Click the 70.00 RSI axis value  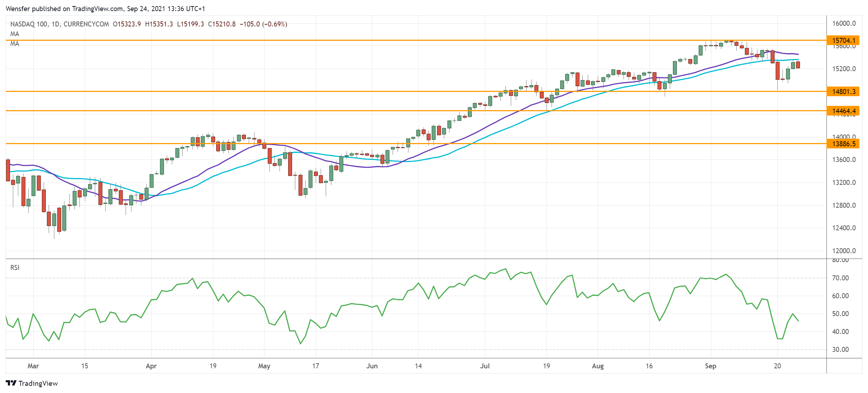(x=840, y=278)
